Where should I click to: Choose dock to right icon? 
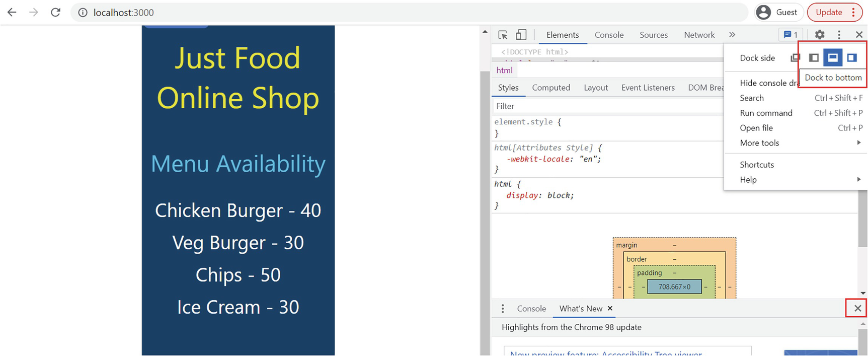tap(852, 58)
